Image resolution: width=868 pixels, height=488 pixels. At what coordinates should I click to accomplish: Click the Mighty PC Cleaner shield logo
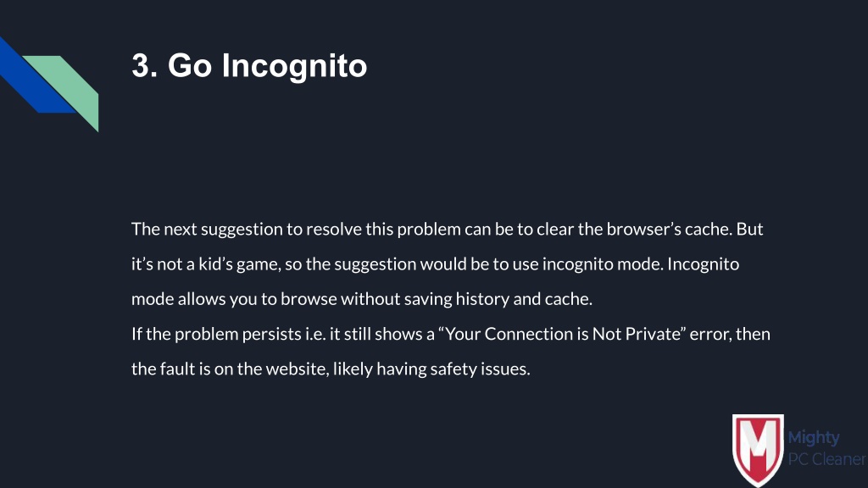758,450
